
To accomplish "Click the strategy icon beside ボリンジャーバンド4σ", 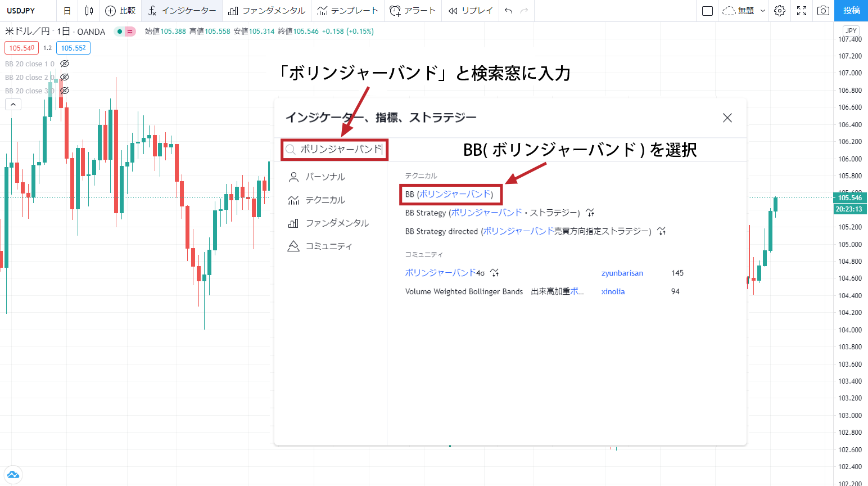I will pyautogui.click(x=494, y=273).
